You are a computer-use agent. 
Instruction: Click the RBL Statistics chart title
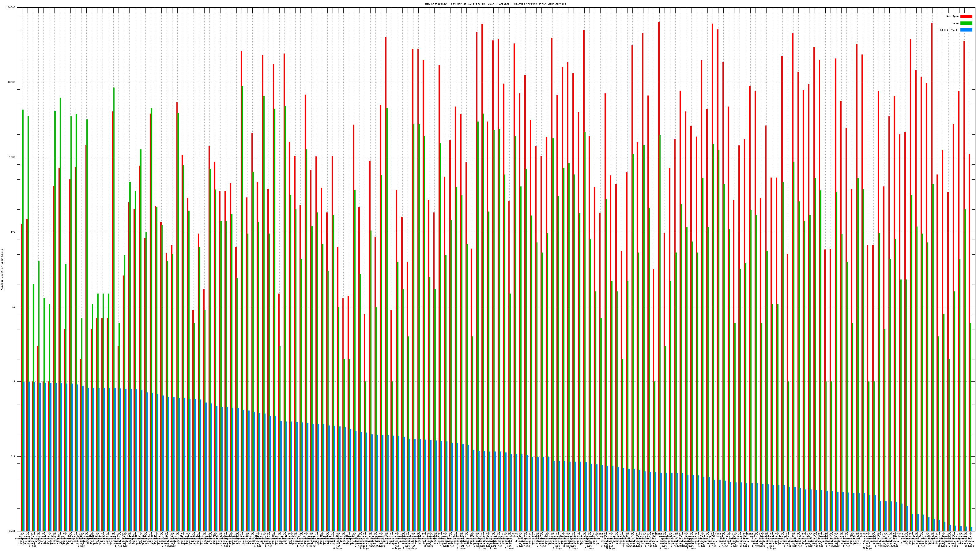[495, 4]
